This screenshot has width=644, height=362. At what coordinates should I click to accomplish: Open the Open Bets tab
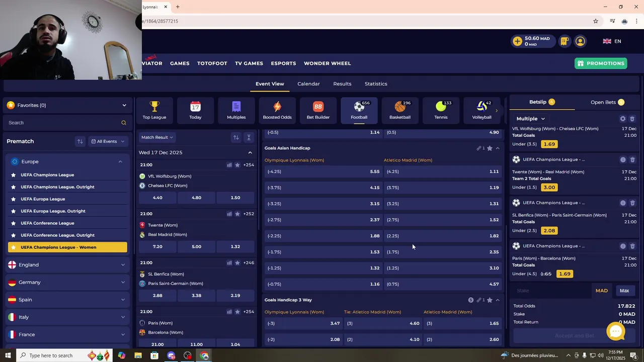pyautogui.click(x=607, y=102)
